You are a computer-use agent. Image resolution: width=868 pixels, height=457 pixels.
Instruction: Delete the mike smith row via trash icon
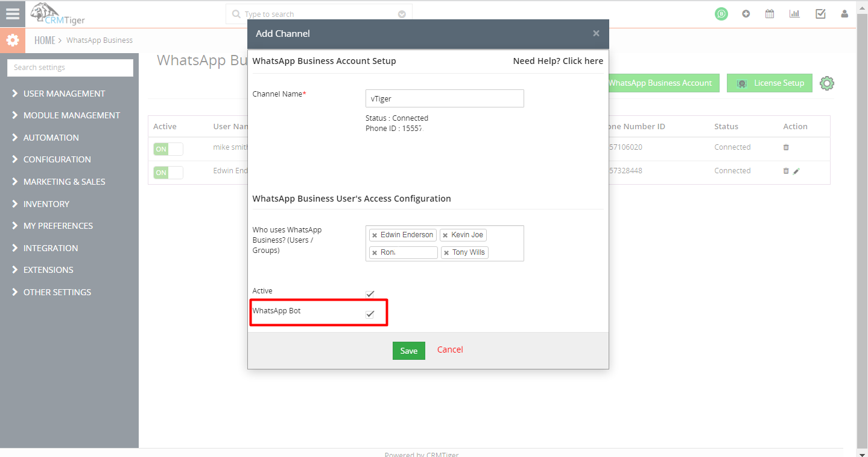[x=785, y=147]
